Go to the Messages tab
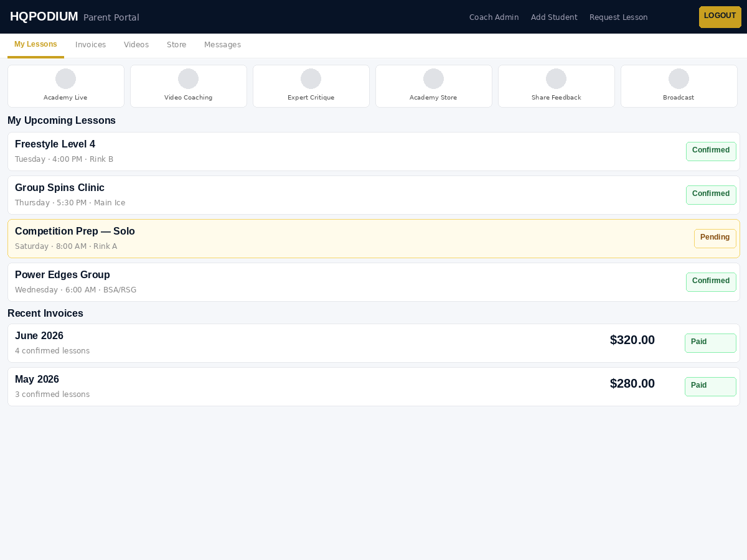 pos(222,45)
